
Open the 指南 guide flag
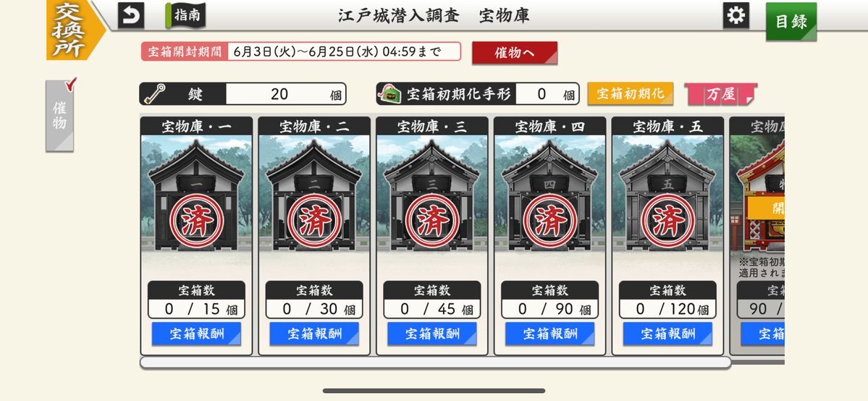185,15
